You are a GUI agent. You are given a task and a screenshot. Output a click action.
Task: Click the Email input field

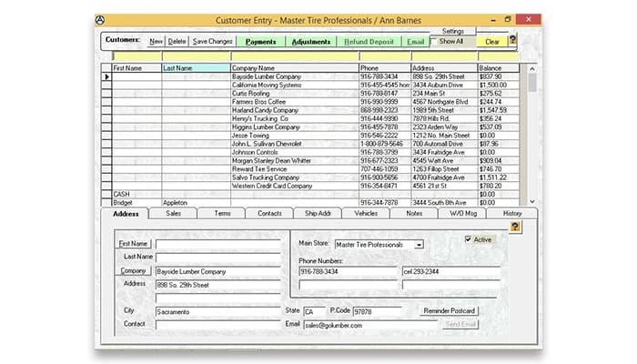369,324
